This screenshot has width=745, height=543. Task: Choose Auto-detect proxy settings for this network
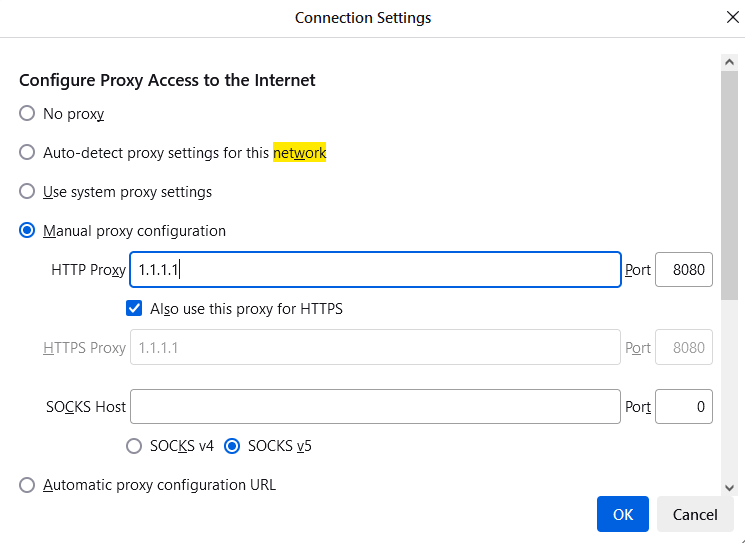point(27,153)
